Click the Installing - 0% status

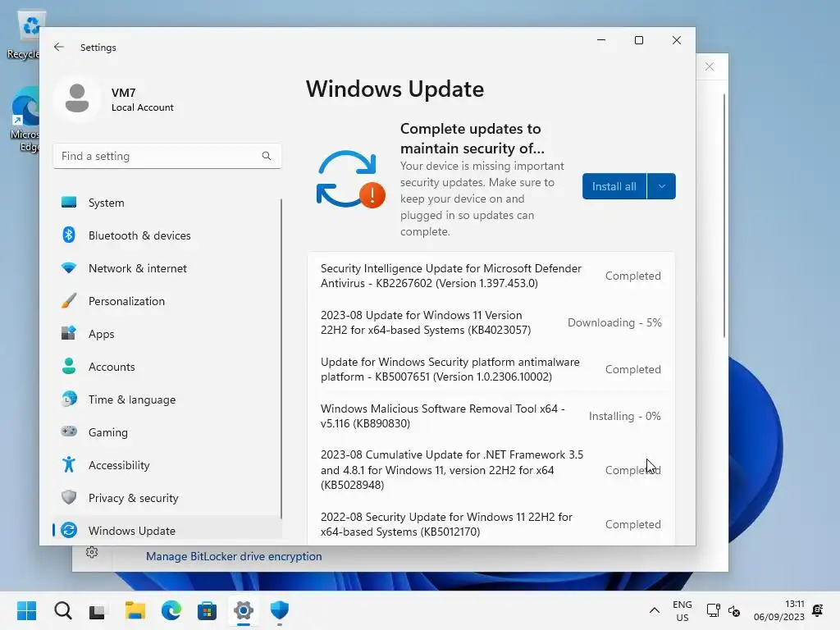click(624, 416)
